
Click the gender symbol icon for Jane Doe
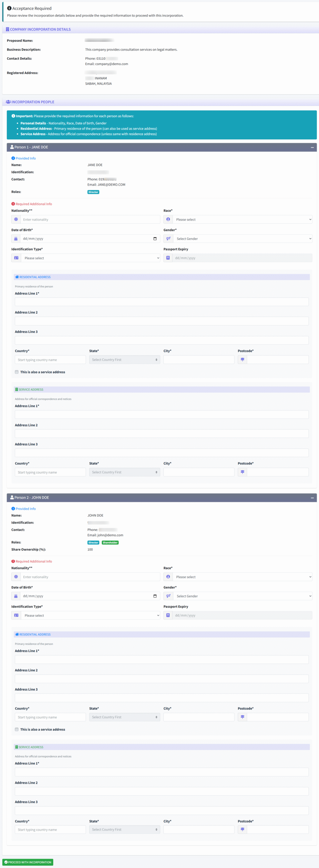(x=168, y=239)
